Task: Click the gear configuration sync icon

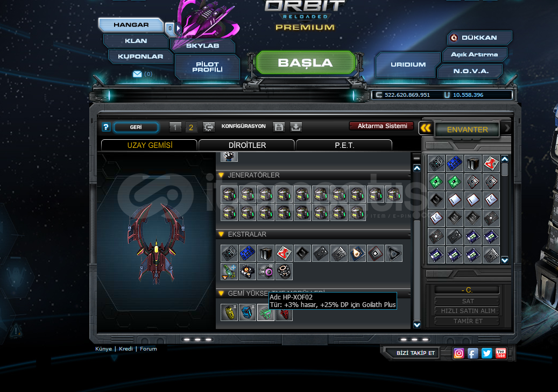Action: click(209, 127)
